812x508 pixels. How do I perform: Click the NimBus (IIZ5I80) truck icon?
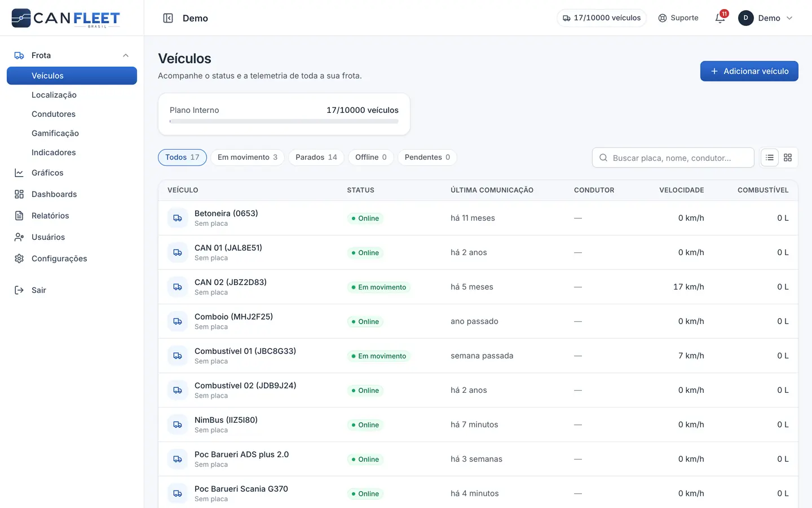(x=178, y=424)
